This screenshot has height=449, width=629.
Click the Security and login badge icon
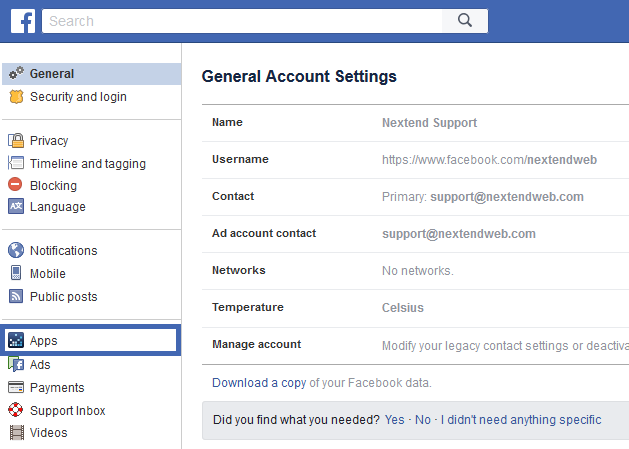pyautogui.click(x=16, y=97)
